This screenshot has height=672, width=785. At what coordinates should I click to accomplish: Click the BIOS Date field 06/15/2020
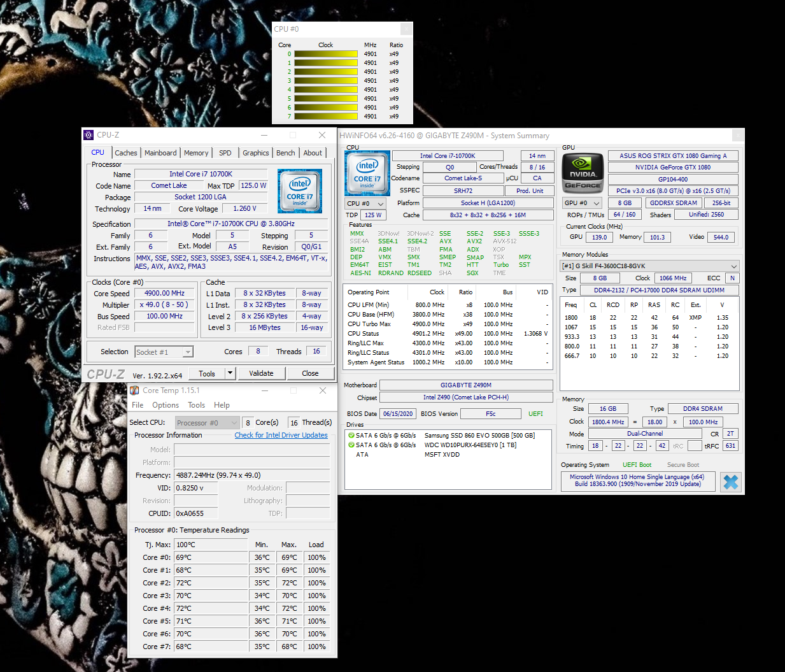tap(398, 414)
